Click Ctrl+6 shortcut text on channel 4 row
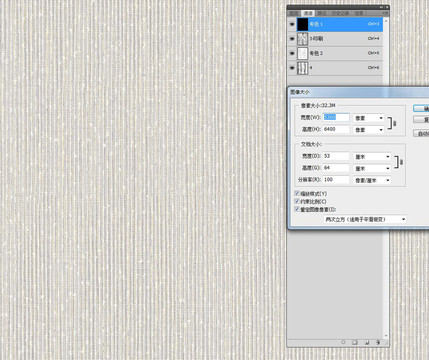 [x=373, y=68]
